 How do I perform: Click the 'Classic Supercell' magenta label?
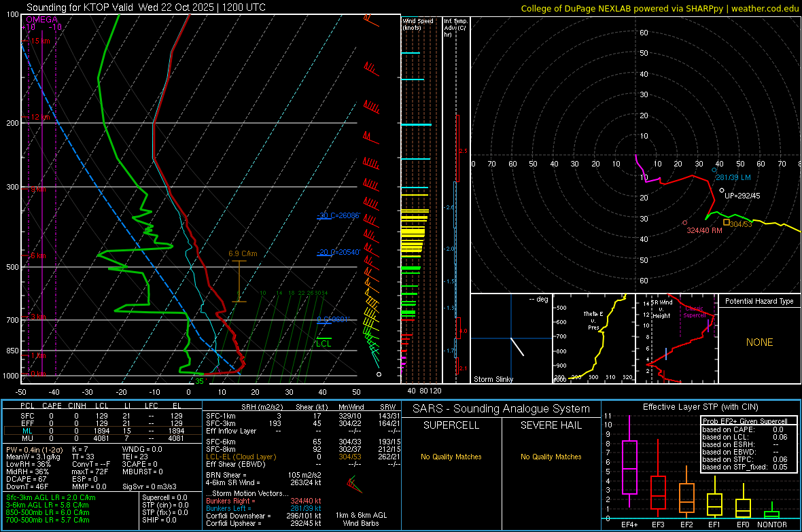694,312
